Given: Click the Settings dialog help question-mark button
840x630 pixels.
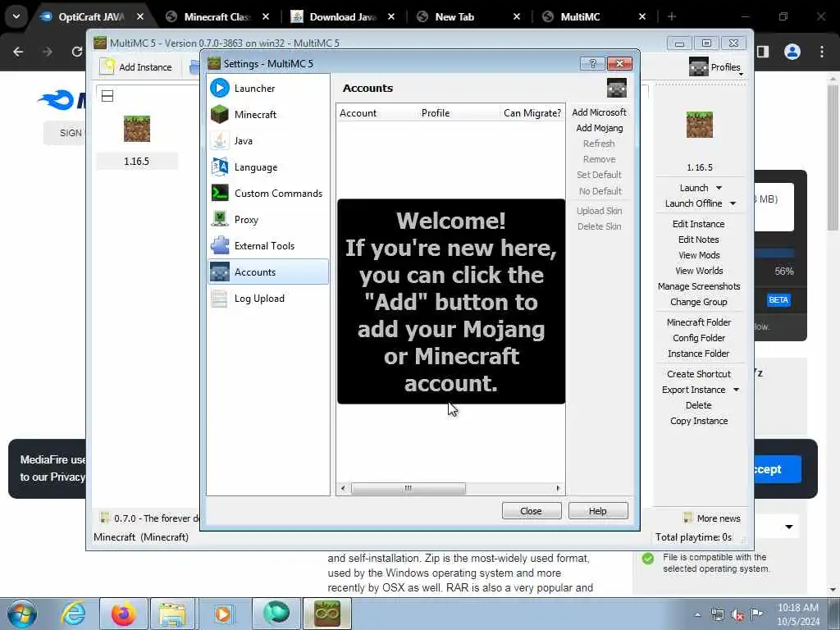Looking at the screenshot, I should pos(592,63).
